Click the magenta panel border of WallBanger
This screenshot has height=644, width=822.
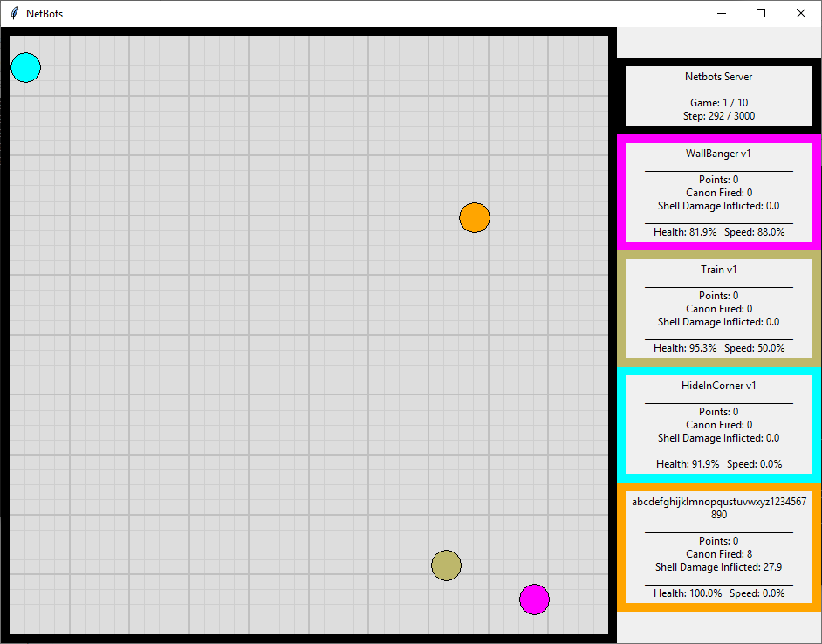click(621, 192)
